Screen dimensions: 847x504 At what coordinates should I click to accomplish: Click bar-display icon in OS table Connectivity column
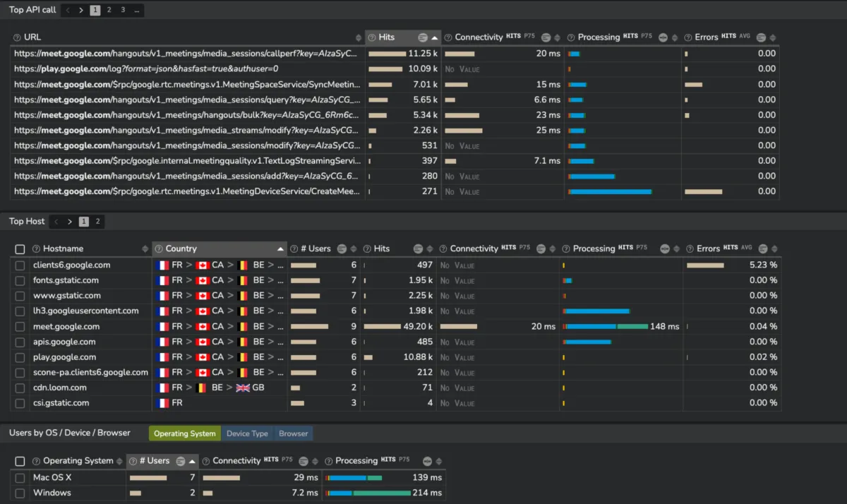tap(304, 461)
